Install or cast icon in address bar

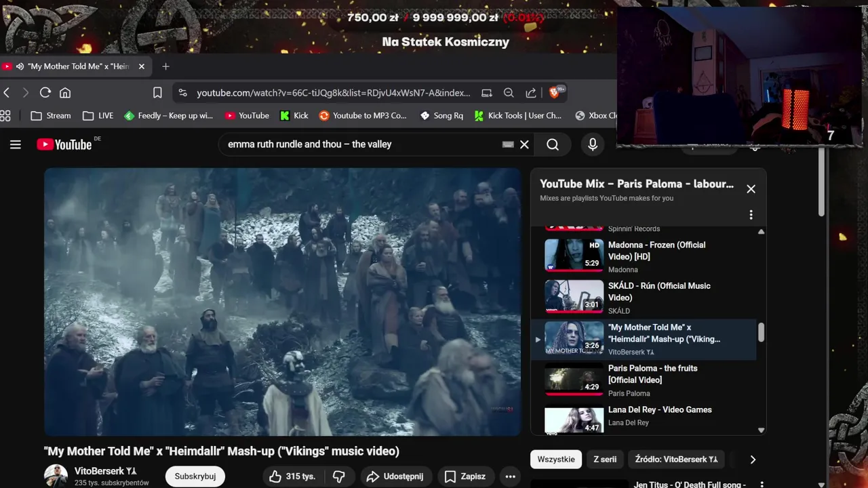click(487, 93)
